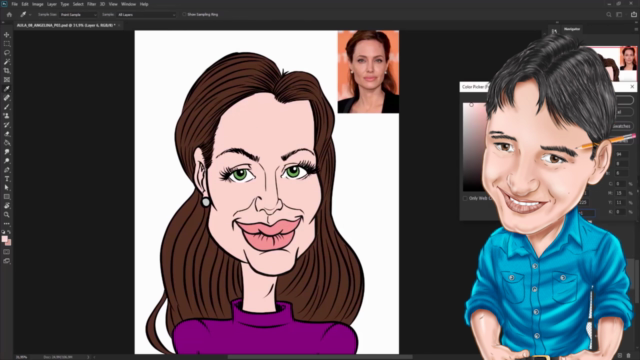Open the Edit Toolbar three-dots menu

tap(7, 224)
